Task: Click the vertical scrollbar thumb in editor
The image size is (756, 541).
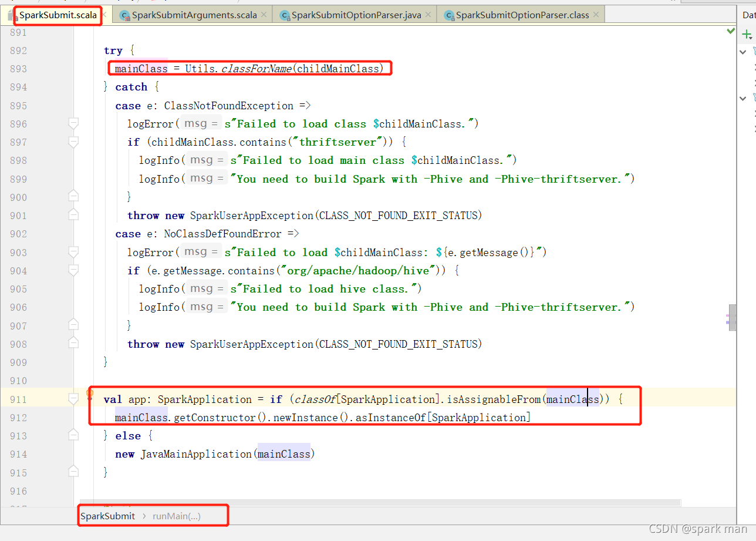Action: 733,318
